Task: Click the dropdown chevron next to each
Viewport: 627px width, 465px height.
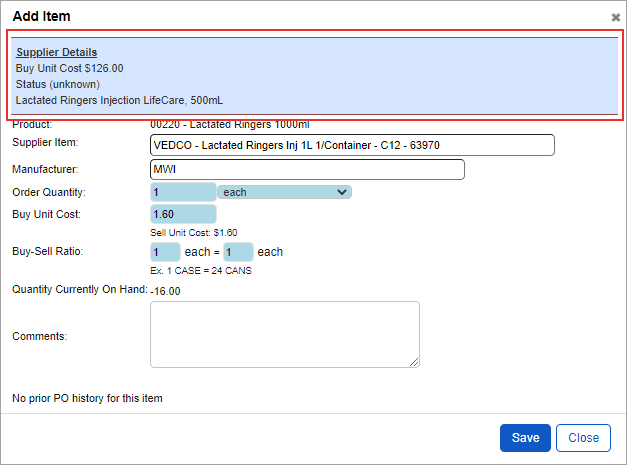Action: click(x=342, y=192)
